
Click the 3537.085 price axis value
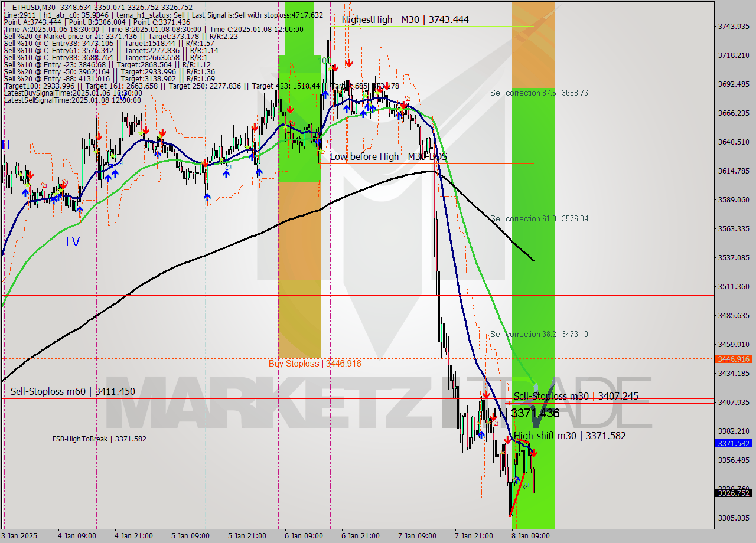(x=733, y=257)
